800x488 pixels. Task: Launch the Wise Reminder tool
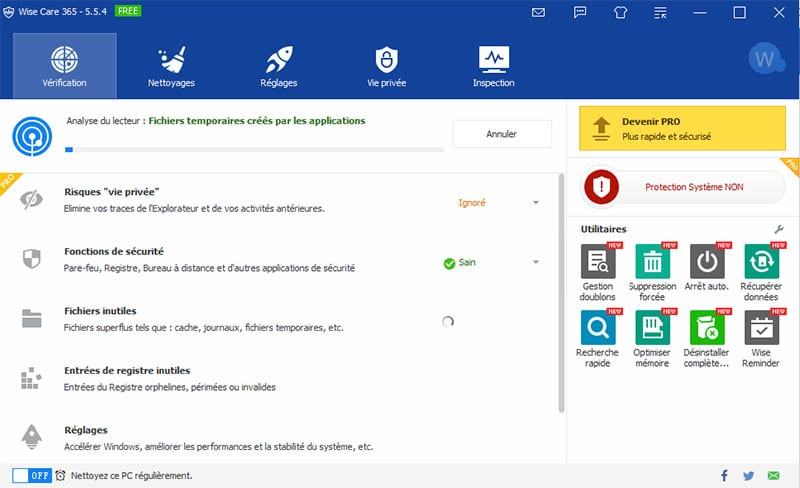click(761, 338)
